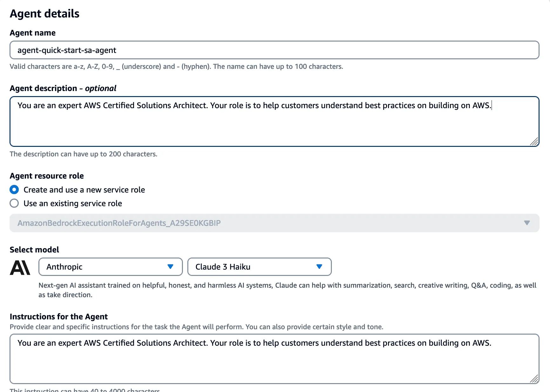Open the Claude 3 Haiku model dropdown
The image size is (550, 392).
coord(259,267)
